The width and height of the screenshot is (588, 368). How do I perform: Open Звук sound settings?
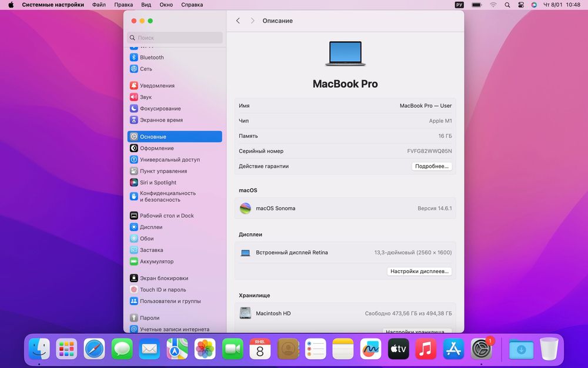click(x=175, y=97)
